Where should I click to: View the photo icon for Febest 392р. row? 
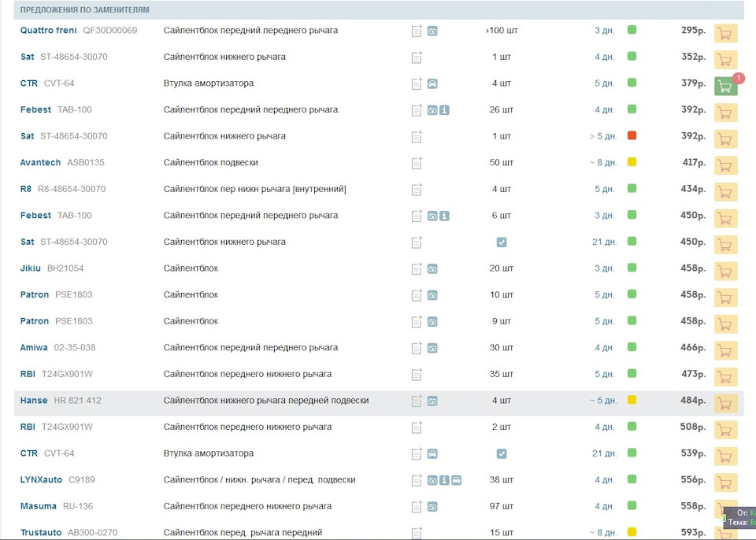click(x=432, y=110)
